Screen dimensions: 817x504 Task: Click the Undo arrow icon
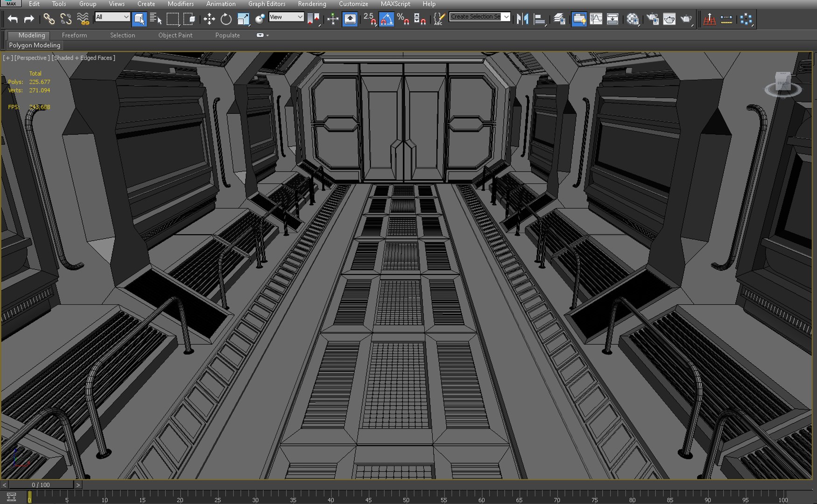click(13, 19)
